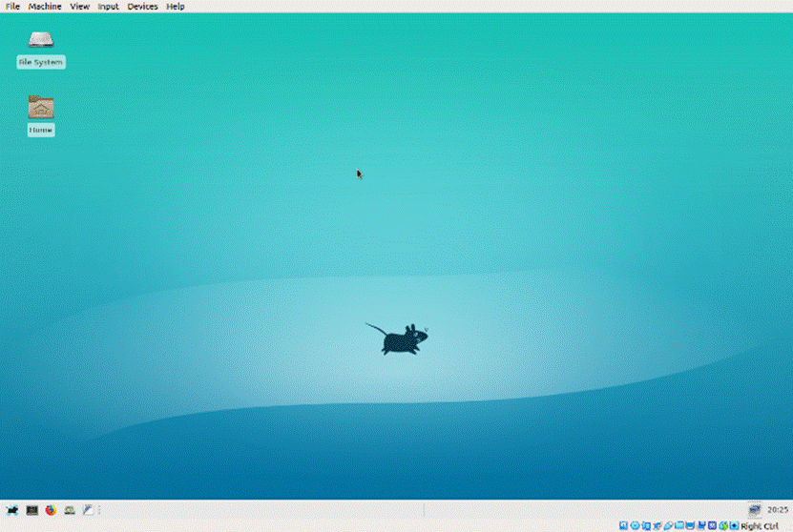The image size is (793, 532).
Task: Click the Right Ctrl host key label
Action: (x=759, y=526)
